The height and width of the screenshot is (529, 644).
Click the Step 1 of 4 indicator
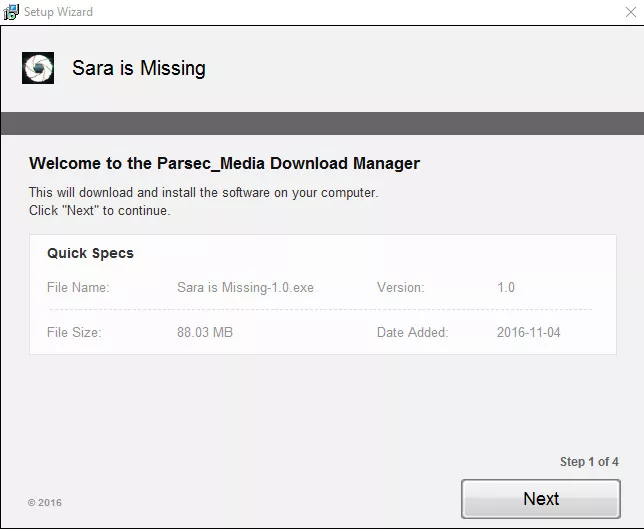point(589,462)
